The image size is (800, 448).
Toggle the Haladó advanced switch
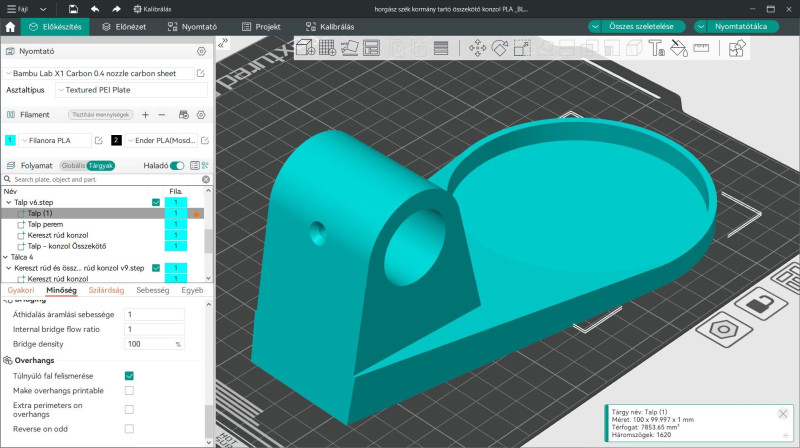(177, 165)
